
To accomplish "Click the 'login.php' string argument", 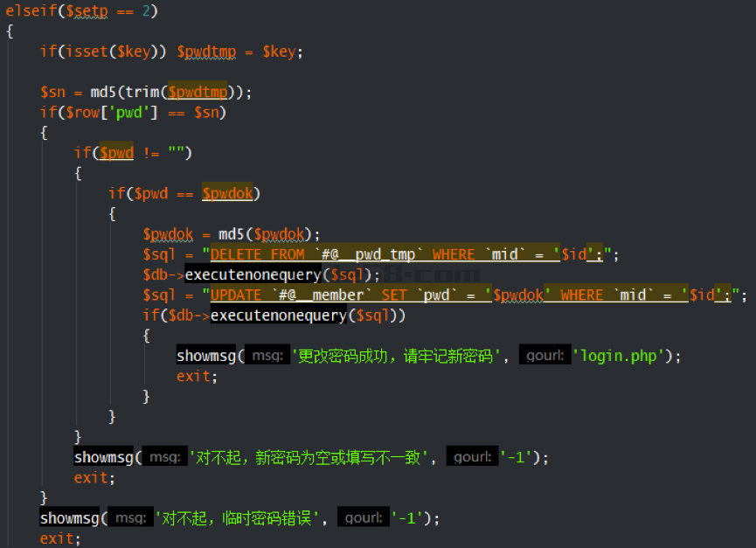I will point(621,356).
